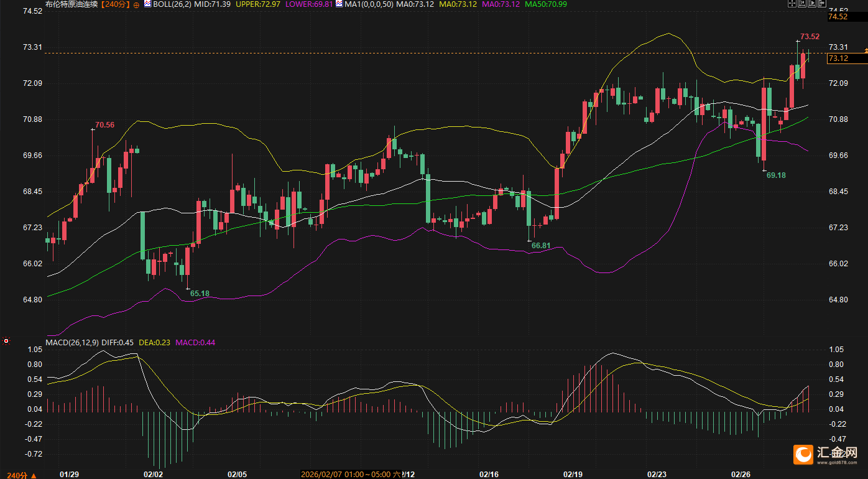Click the jump-to-start chart icon at top right
This screenshot has width=868, height=479.
click(802, 4)
